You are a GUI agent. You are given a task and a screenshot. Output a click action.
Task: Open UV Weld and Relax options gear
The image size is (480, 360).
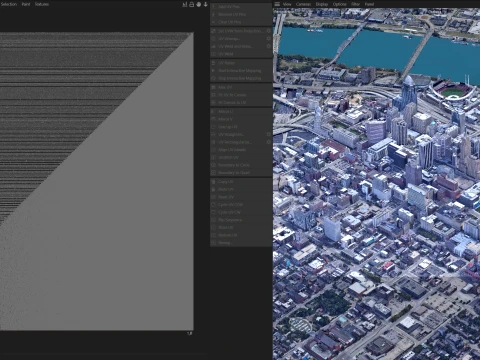click(x=269, y=46)
